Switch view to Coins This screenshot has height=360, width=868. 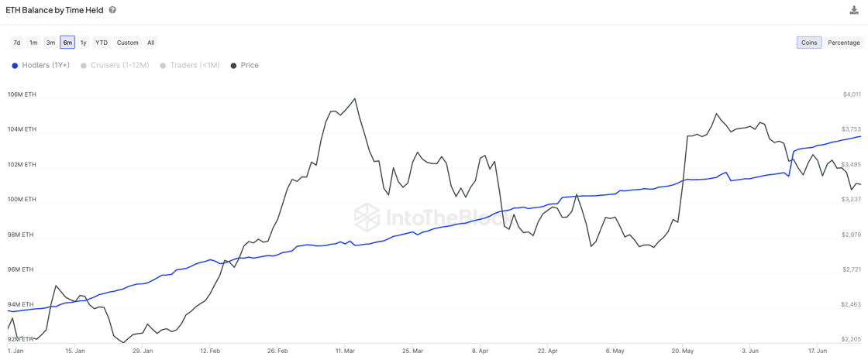(809, 43)
